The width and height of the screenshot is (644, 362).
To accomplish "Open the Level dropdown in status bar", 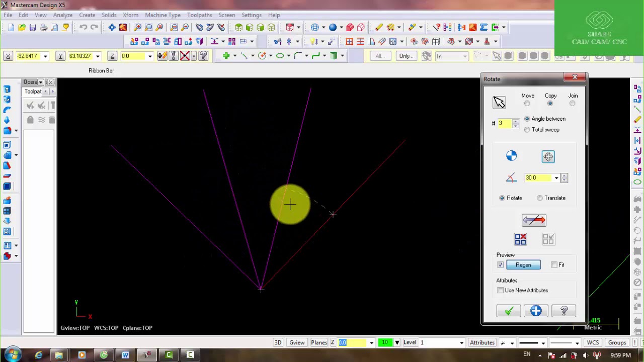I will (x=461, y=343).
